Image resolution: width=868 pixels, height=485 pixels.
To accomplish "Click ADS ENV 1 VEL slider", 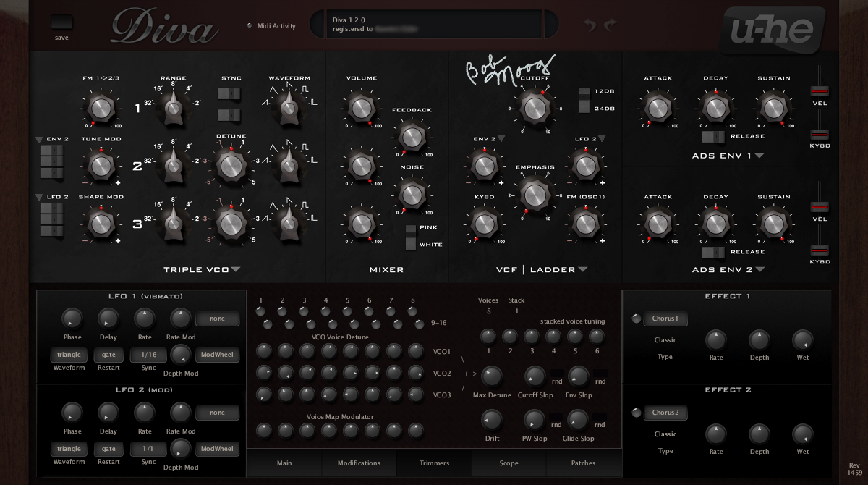I will (820, 91).
